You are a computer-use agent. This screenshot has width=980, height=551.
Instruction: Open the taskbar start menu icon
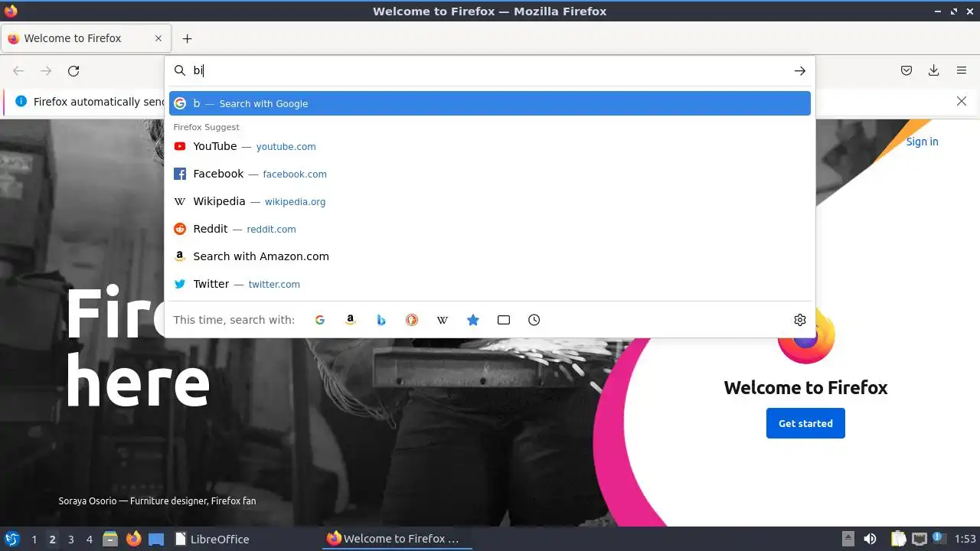pos(11,539)
